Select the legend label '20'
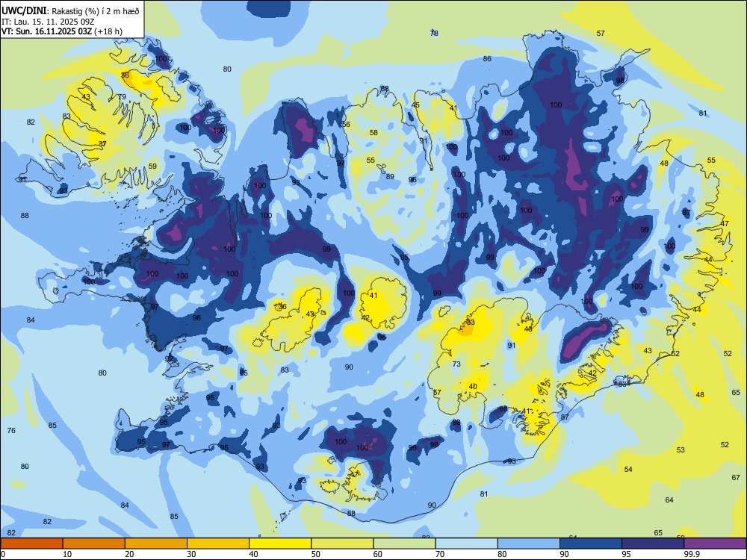The height and width of the screenshot is (560, 747). click(x=129, y=554)
